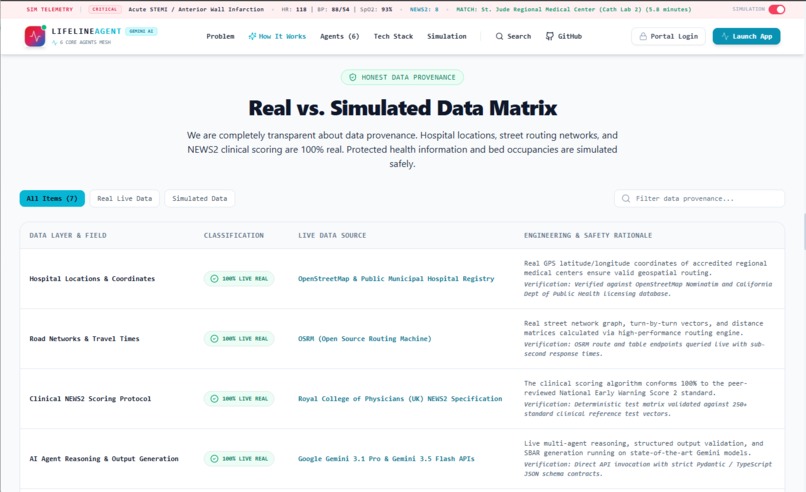Focus the Filter data provenance input
The image size is (806, 492).
(x=699, y=198)
